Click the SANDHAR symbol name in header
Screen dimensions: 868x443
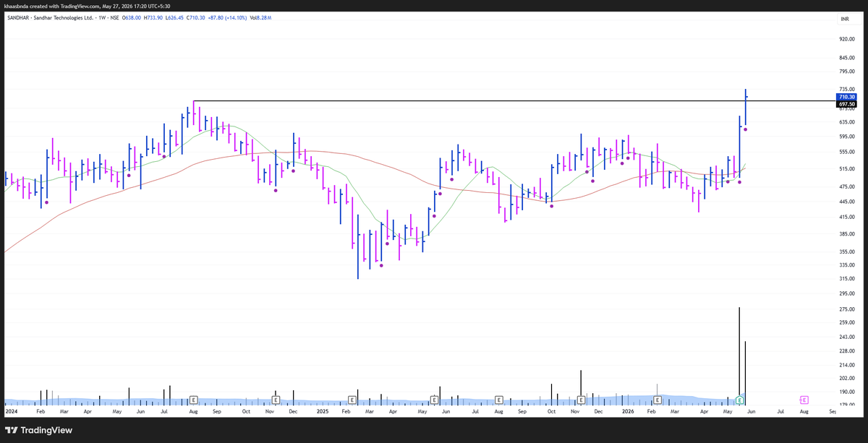tap(20, 19)
